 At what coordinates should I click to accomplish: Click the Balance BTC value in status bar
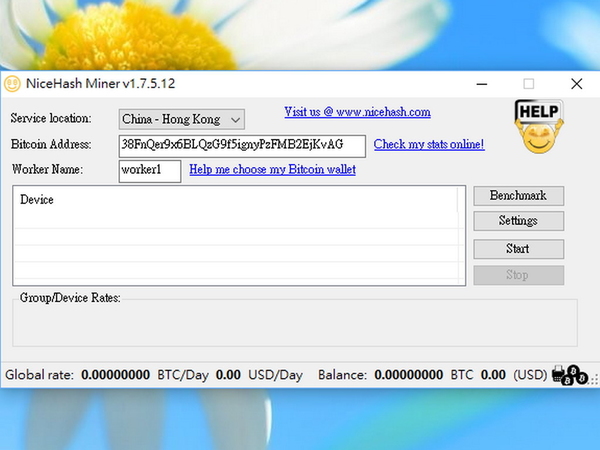pyautogui.click(x=410, y=375)
